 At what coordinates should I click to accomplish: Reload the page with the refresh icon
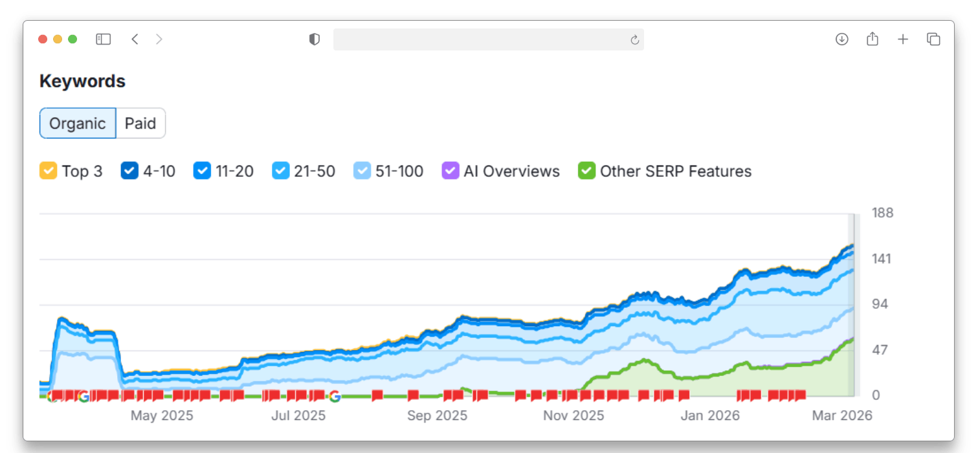click(634, 40)
